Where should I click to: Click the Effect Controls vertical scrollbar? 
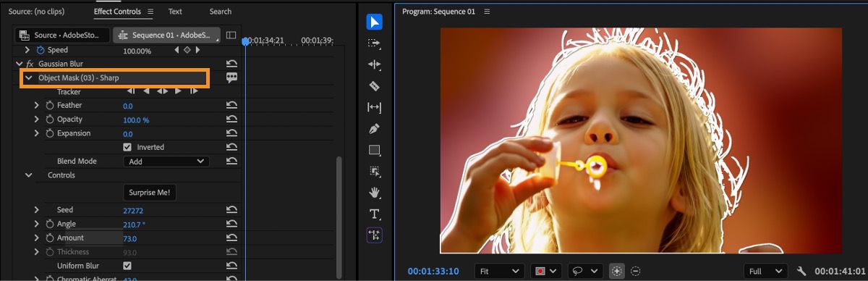click(339, 217)
